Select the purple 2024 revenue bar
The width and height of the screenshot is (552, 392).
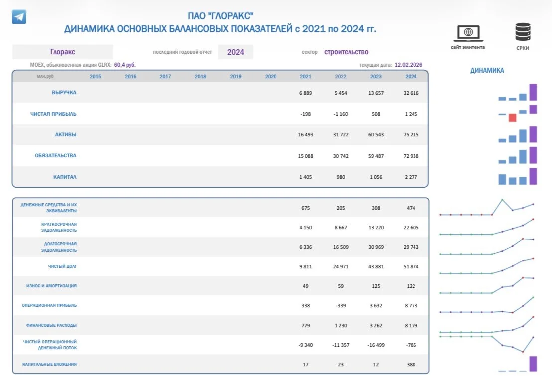click(x=533, y=92)
